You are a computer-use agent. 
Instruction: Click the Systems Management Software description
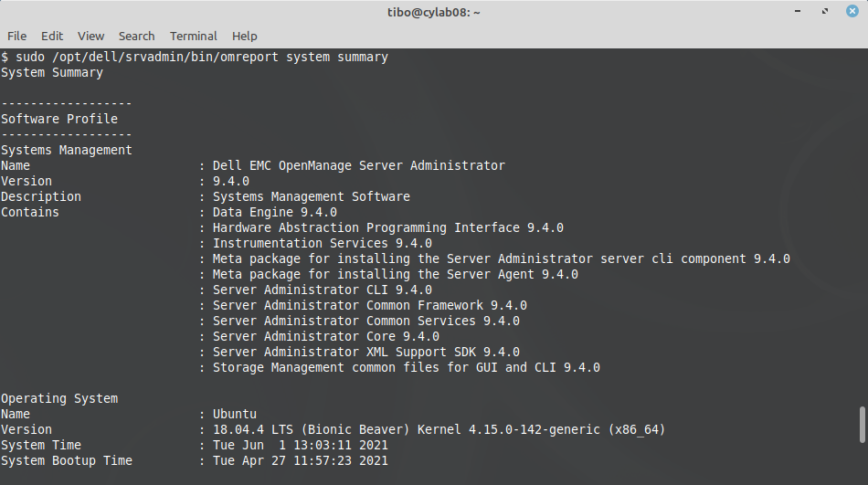(311, 196)
